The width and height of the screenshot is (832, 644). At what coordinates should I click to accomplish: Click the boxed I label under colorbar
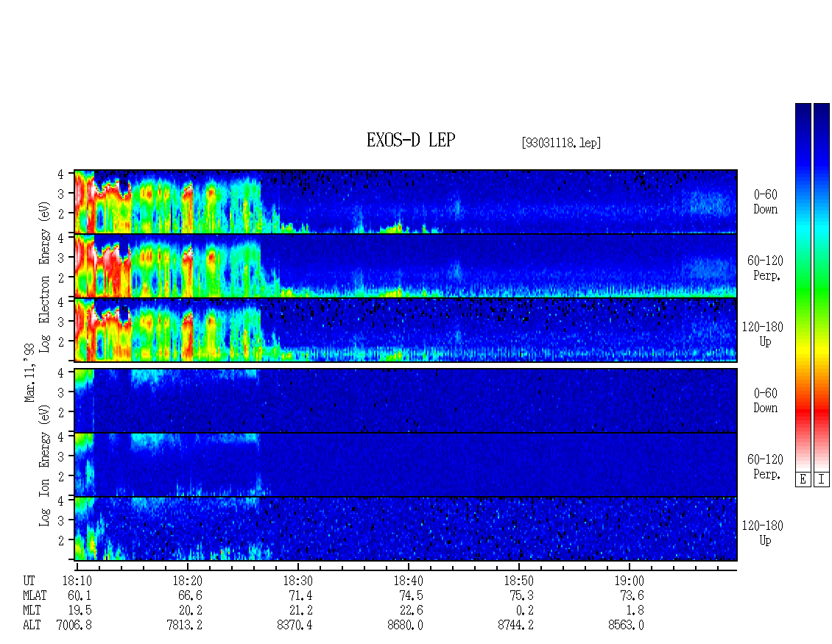point(822,480)
